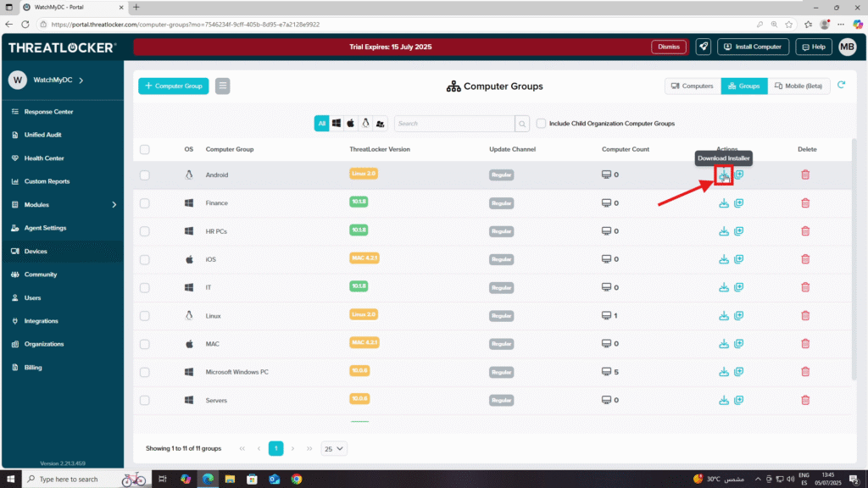868x488 pixels.
Task: Open Outlook from the taskbar
Action: click(275, 480)
